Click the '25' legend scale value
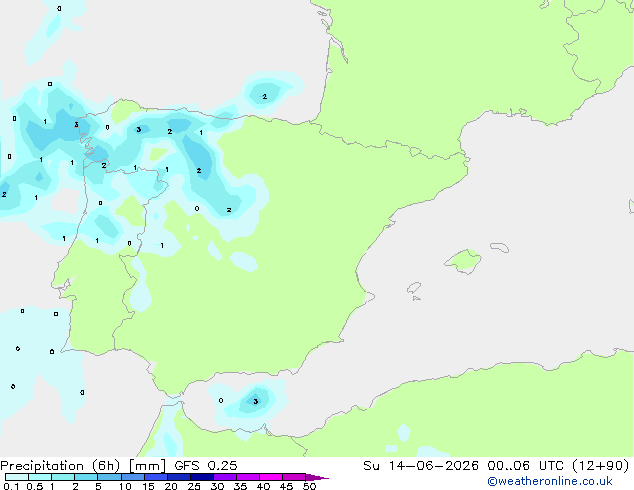Viewport: 634px width, 490px height. [x=194, y=486]
